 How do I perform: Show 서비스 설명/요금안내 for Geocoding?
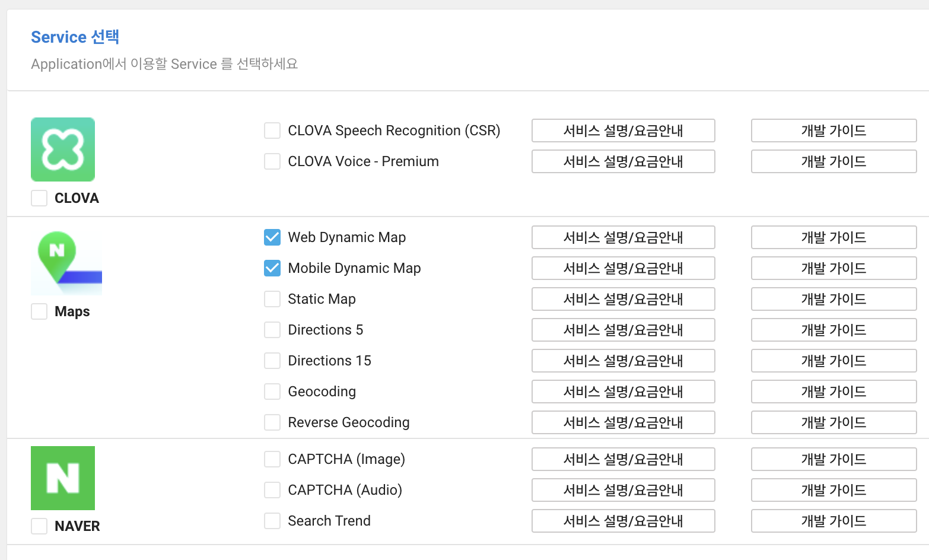pos(623,392)
